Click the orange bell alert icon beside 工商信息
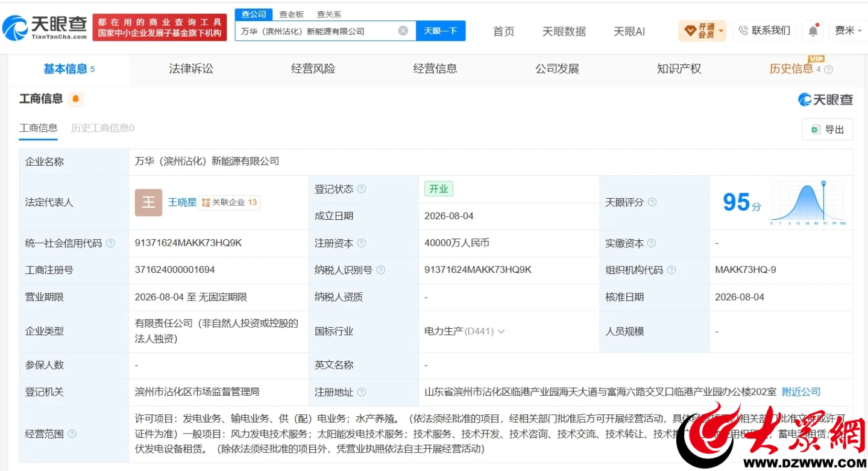The width and height of the screenshot is (868, 471). [75, 99]
